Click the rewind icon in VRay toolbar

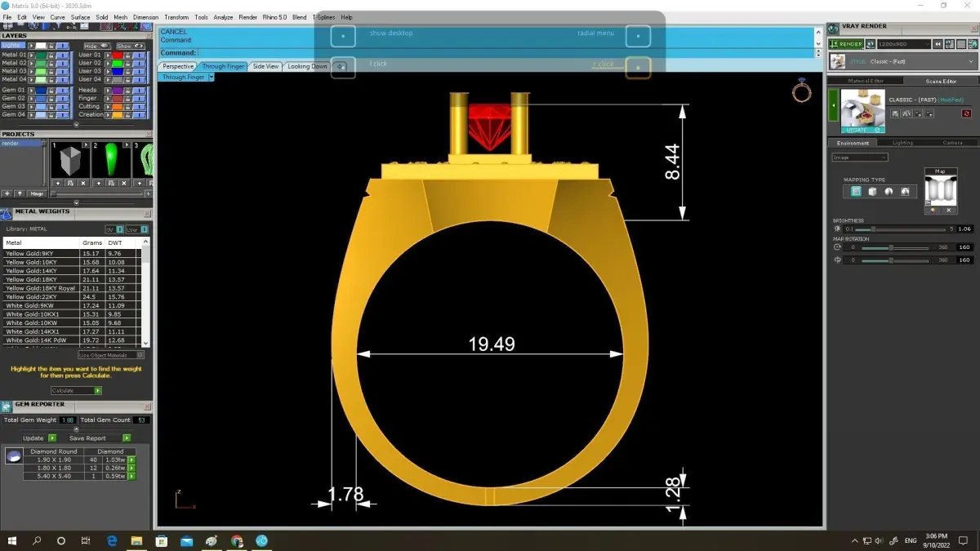coord(938,44)
